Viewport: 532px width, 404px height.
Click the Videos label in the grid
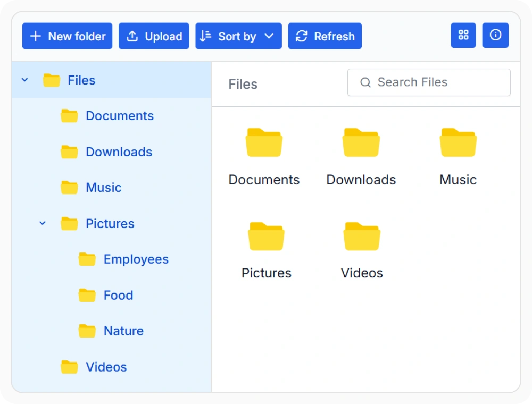point(362,273)
